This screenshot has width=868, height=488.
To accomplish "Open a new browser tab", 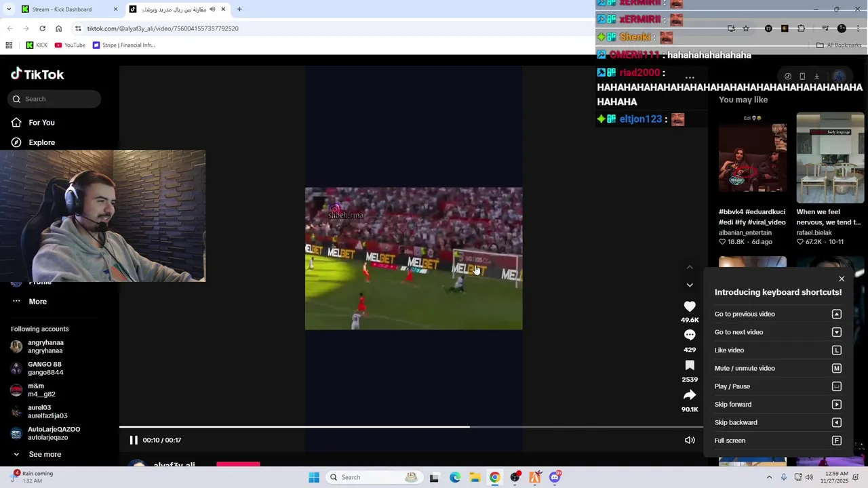I will pyautogui.click(x=239, y=9).
